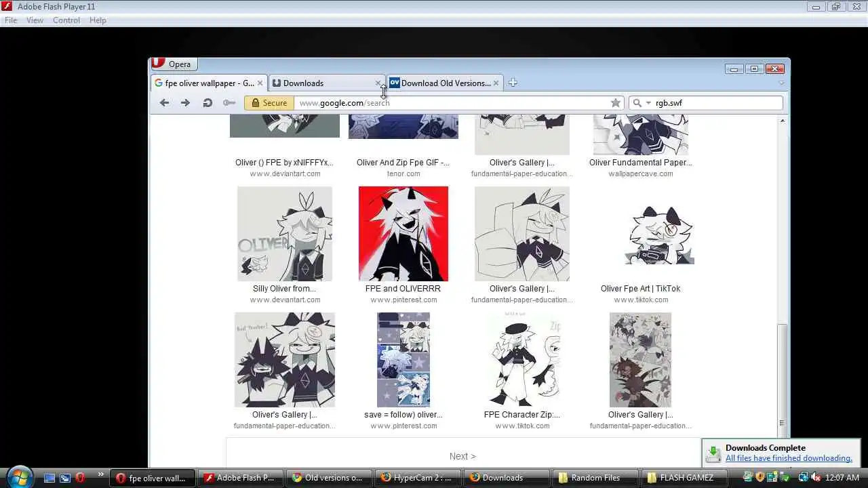The height and width of the screenshot is (488, 868).
Task: Click the muted volume tray icon
Action: click(816, 477)
